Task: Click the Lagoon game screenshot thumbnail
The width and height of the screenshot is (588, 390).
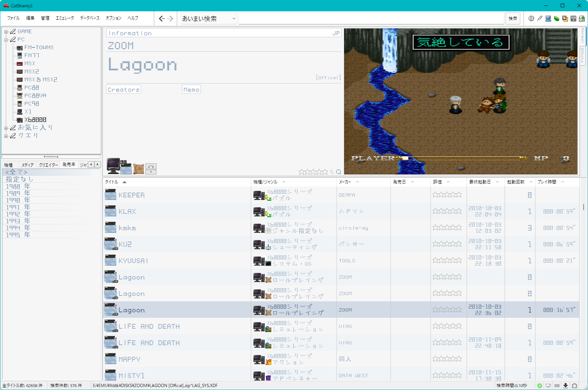Action: coord(461,101)
